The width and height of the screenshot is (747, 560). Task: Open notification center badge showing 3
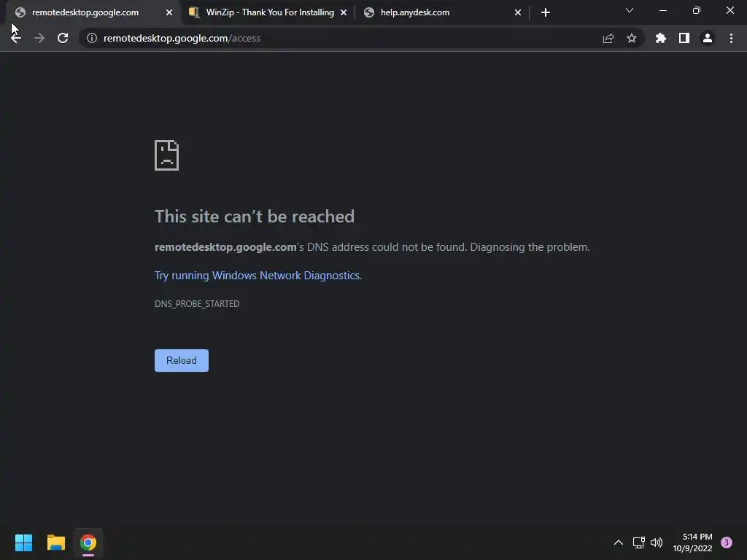coord(727,542)
